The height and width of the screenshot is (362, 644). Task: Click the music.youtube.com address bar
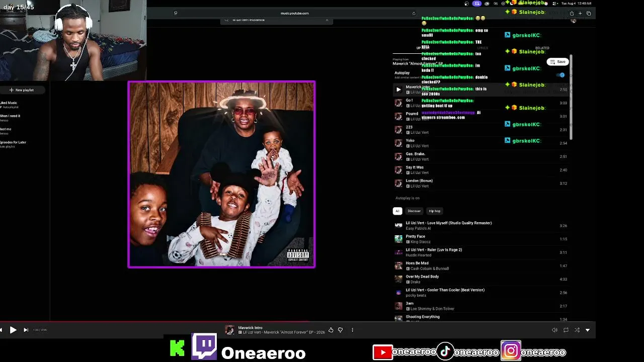click(294, 13)
